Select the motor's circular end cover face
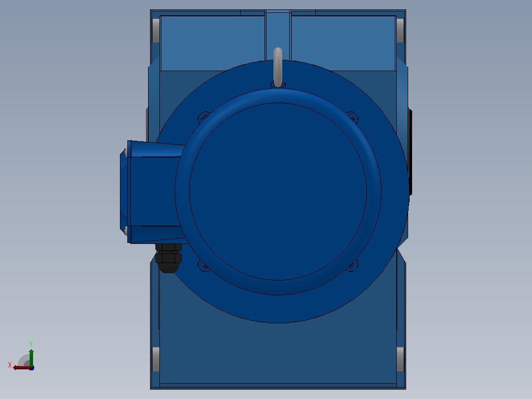The image size is (532, 399). pos(278,192)
